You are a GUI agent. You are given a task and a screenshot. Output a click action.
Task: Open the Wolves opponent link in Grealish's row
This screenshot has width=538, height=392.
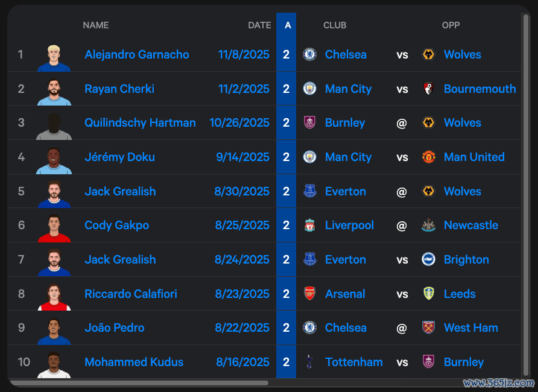click(463, 192)
